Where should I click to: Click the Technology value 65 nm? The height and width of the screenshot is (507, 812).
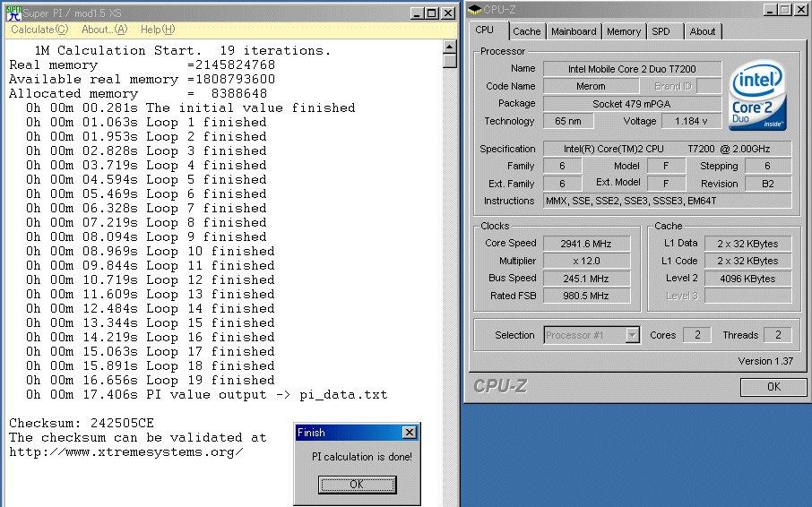click(568, 121)
